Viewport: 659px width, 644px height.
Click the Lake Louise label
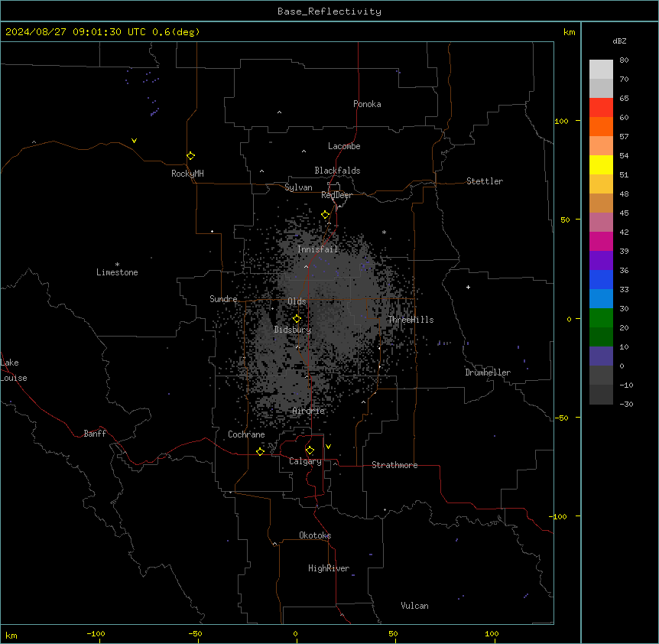point(14,370)
